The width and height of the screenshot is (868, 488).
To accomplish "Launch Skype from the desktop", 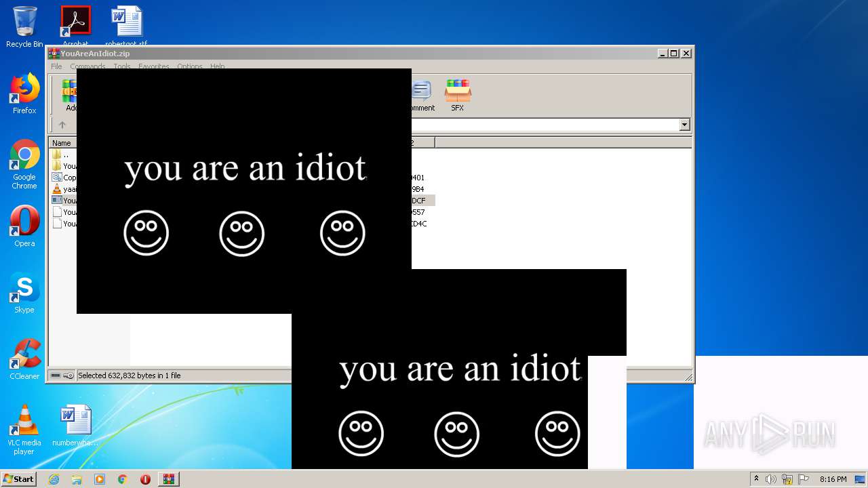I will [x=24, y=293].
